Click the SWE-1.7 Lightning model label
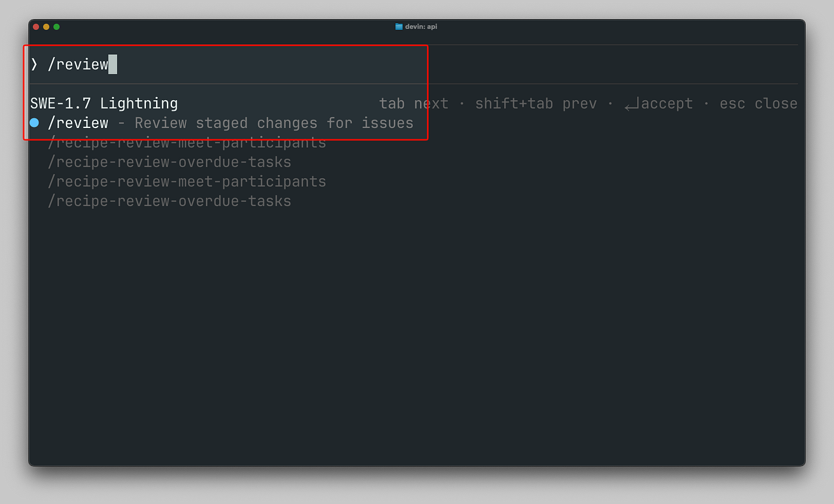The image size is (834, 504). (104, 104)
